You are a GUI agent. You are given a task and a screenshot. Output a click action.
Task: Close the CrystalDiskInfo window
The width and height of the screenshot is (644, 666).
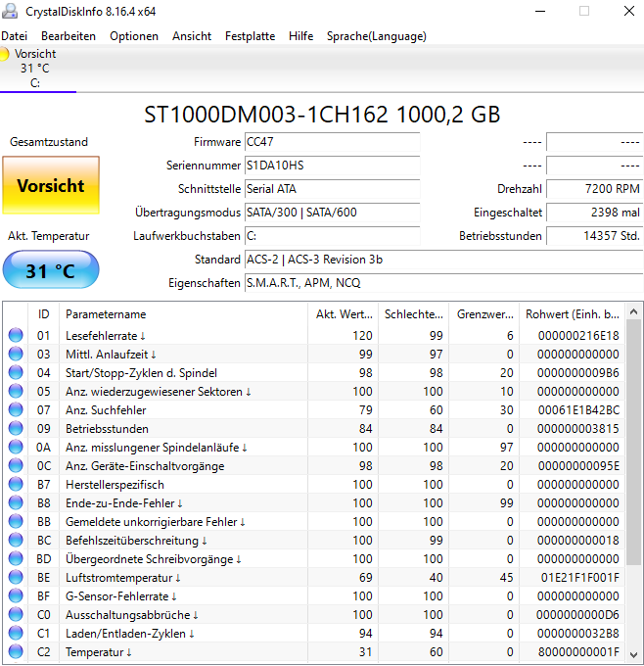(629, 12)
